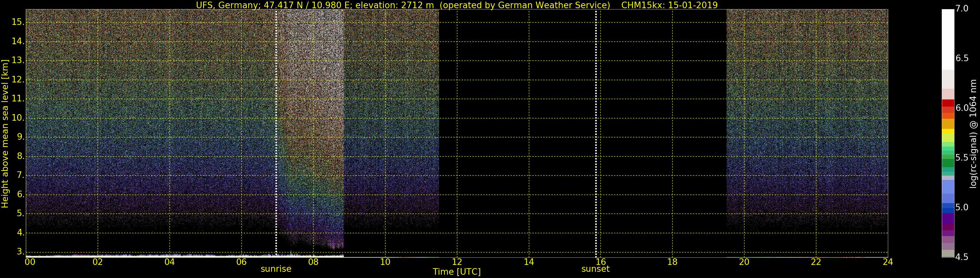Click the 'Time [UTC]' axis label
Image resolution: width=980 pixels, height=278 pixels.
pos(457,272)
